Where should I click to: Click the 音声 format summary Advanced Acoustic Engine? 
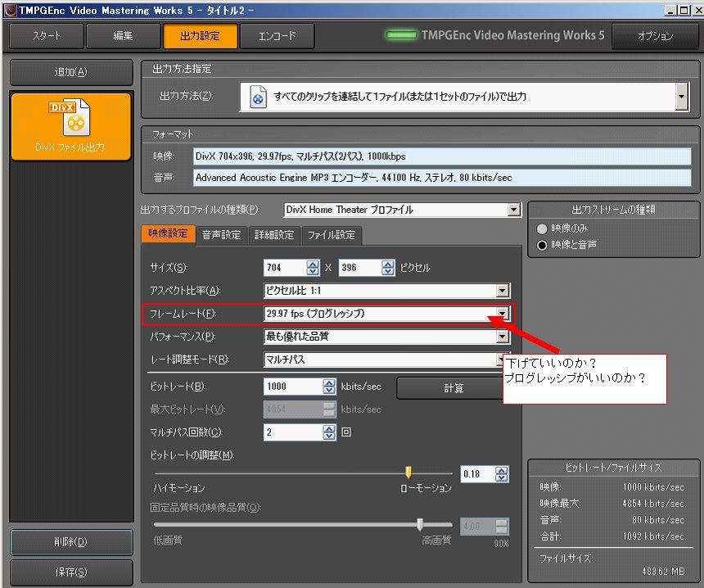pos(442,178)
